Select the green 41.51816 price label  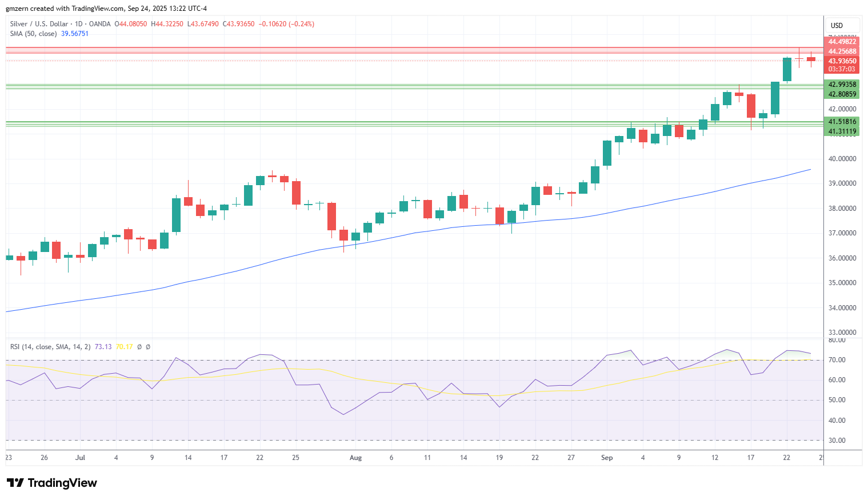(x=842, y=122)
